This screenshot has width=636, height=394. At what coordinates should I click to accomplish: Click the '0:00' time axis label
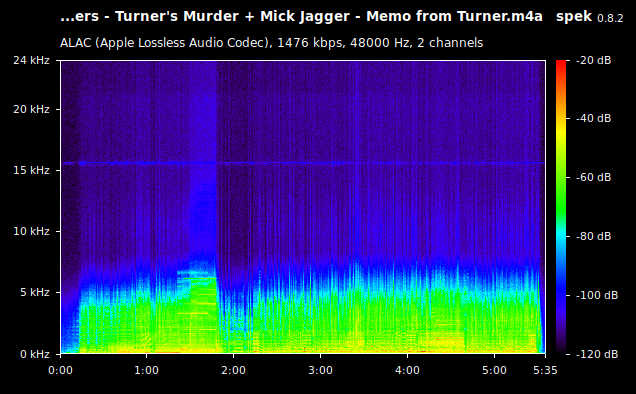[60, 370]
